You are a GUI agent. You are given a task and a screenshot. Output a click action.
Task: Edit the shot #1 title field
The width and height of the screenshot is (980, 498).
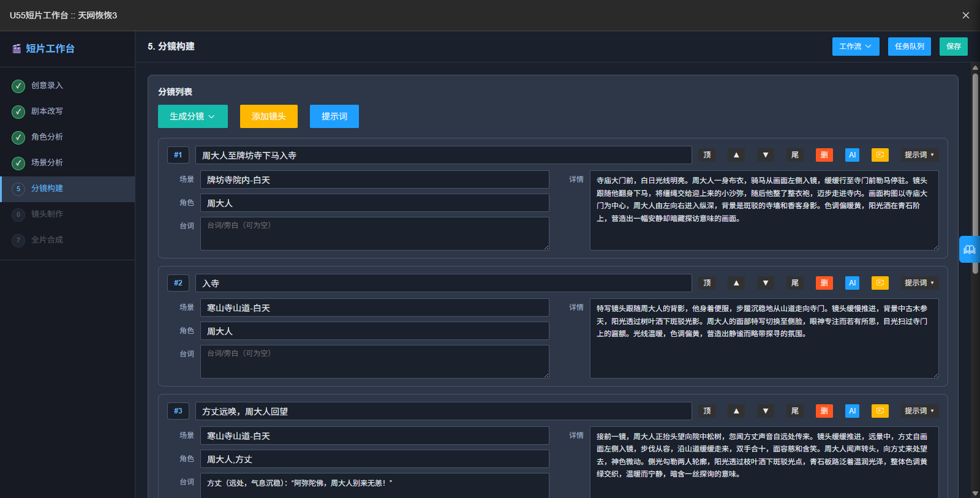point(443,155)
